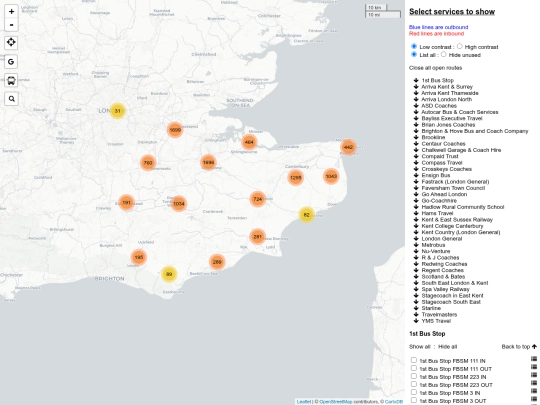This screenshot has width=540, height=405.
Task: Jump to Brighton & Hove Bus and Coach Company
Action: pyautogui.click(x=475, y=131)
